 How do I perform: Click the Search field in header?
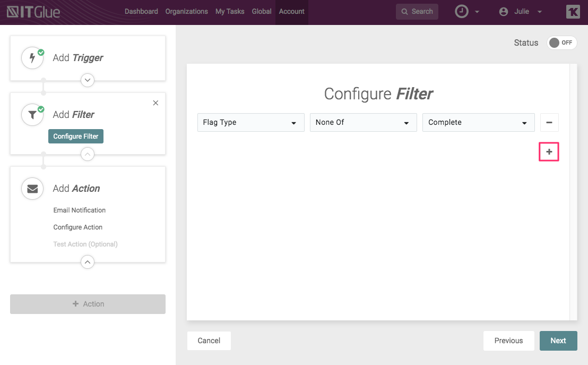click(417, 12)
